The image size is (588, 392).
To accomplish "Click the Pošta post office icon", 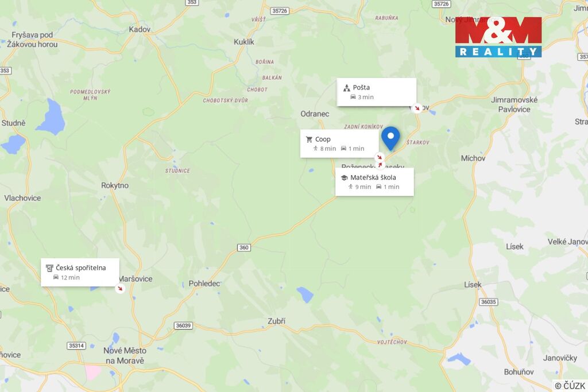I will pos(346,88).
